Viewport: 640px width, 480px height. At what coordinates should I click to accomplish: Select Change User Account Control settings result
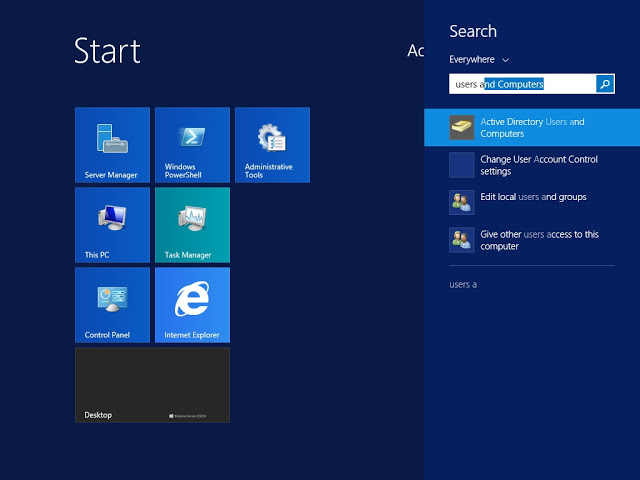(x=539, y=165)
